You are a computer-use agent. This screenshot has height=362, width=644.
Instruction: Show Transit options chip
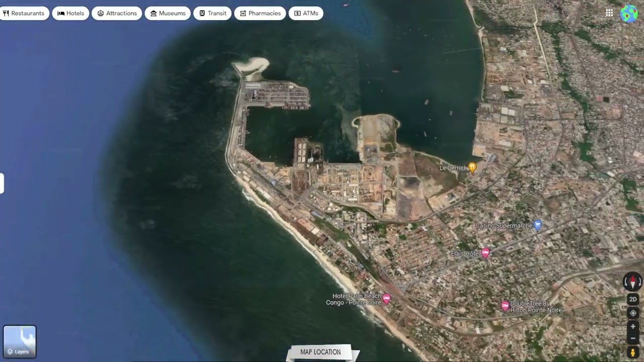tap(212, 13)
